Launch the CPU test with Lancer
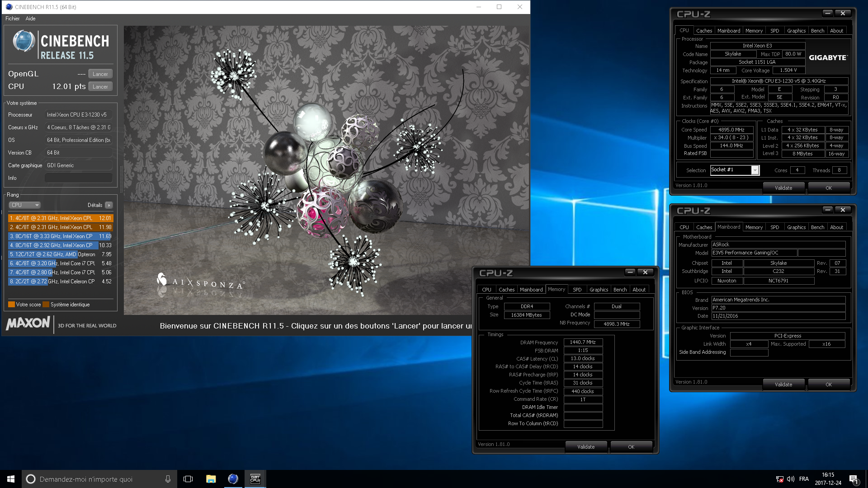Viewport: 868px width, 488px height. tap(100, 87)
